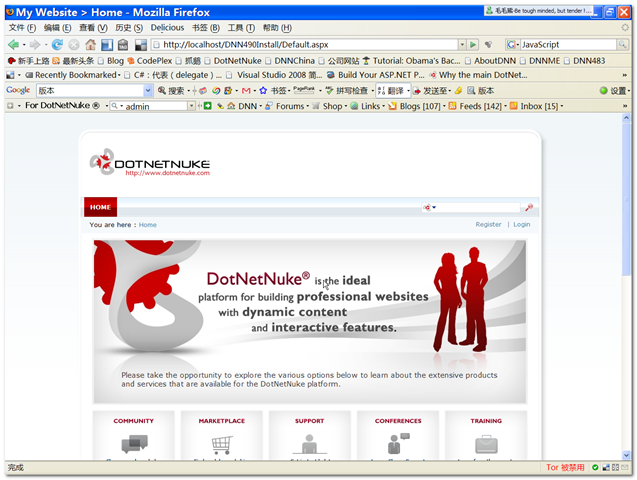The image size is (637, 480).
Task: Click the Forward navigation arrow
Action: tap(35, 44)
